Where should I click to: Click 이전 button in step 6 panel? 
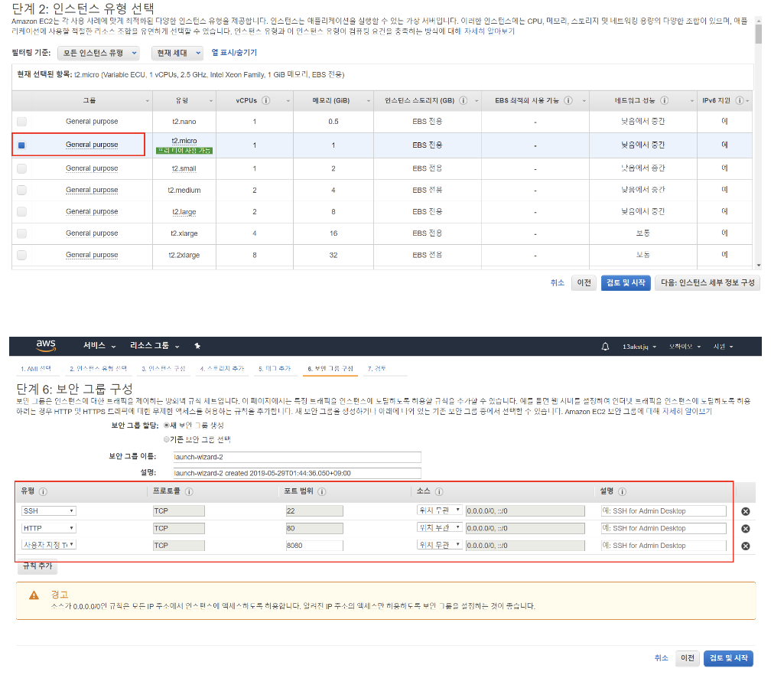click(x=688, y=658)
